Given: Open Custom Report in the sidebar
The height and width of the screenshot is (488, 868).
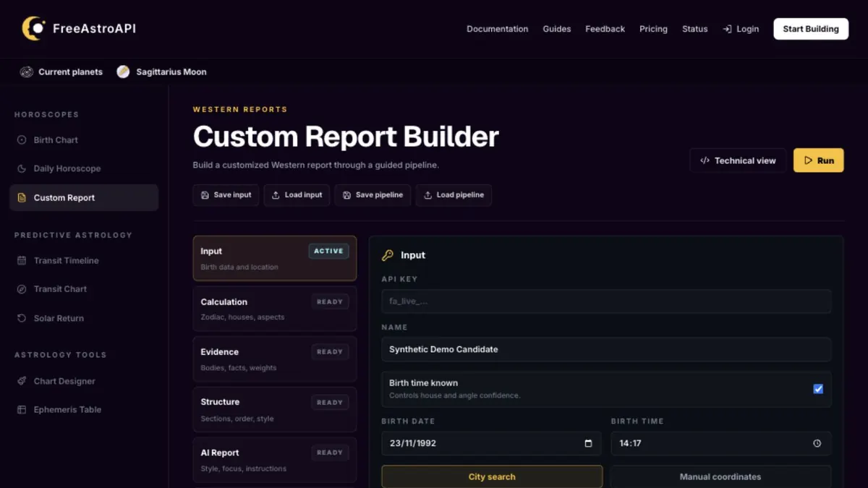Looking at the screenshot, I should [x=84, y=197].
